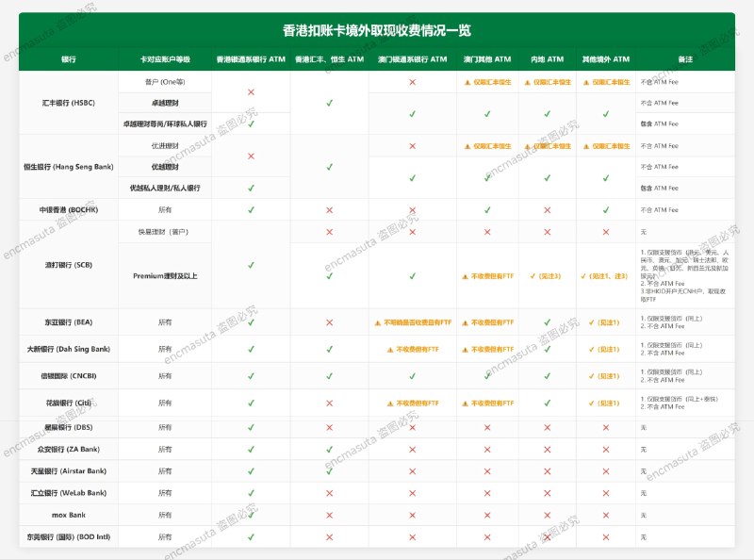Click SCB 快易理财 red cross under 内地 ATM
The height and width of the screenshot is (560, 754).
548,232
